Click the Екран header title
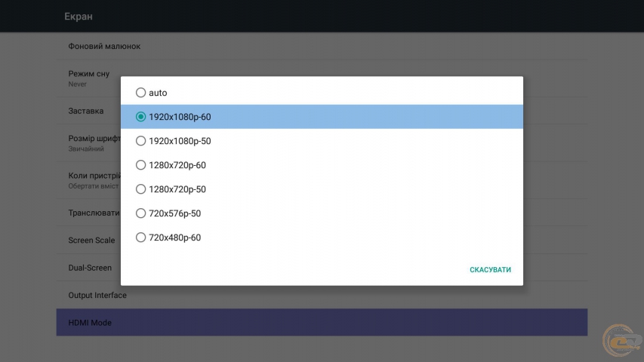Viewport: 644px width, 362px height. 79,16
